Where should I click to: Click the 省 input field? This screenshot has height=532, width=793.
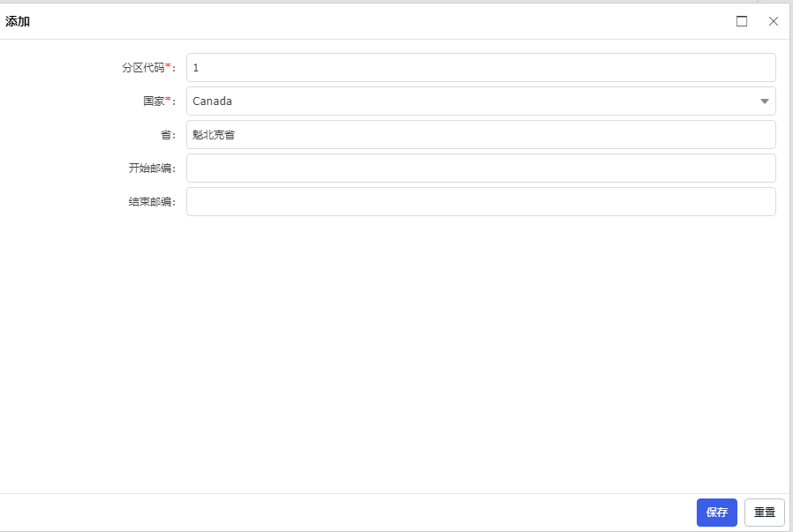coord(481,135)
